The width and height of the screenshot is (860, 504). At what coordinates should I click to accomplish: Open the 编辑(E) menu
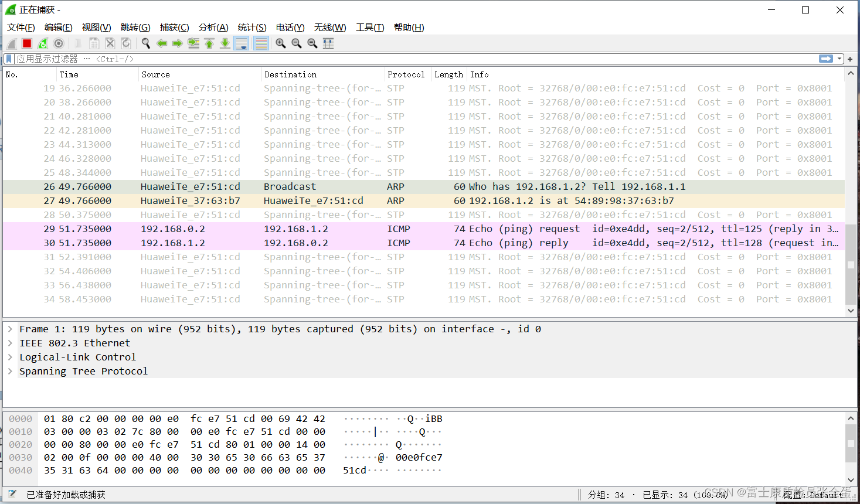[x=59, y=28]
